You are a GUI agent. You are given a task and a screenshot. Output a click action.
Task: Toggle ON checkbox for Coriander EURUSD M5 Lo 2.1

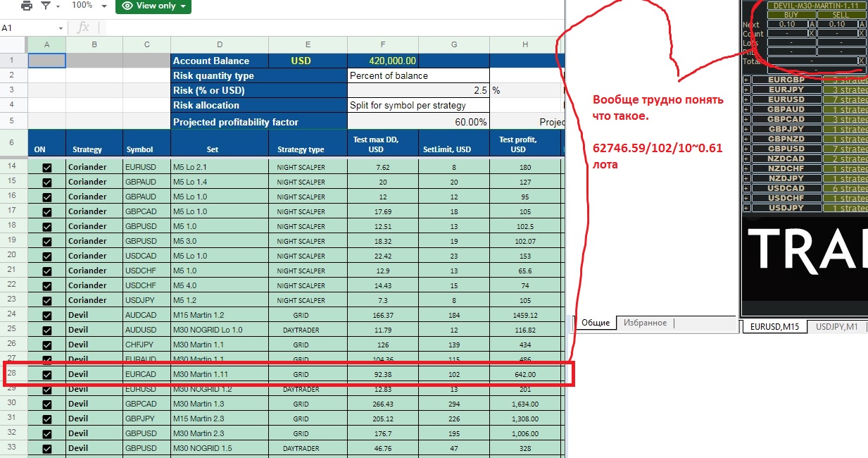[47, 168]
